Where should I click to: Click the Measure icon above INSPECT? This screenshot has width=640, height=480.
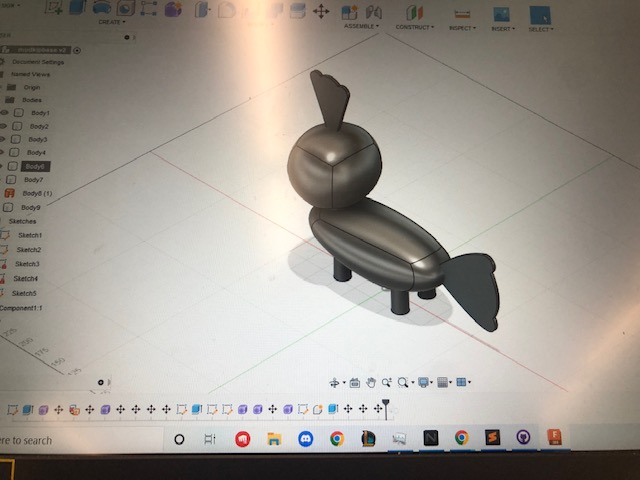[462, 15]
